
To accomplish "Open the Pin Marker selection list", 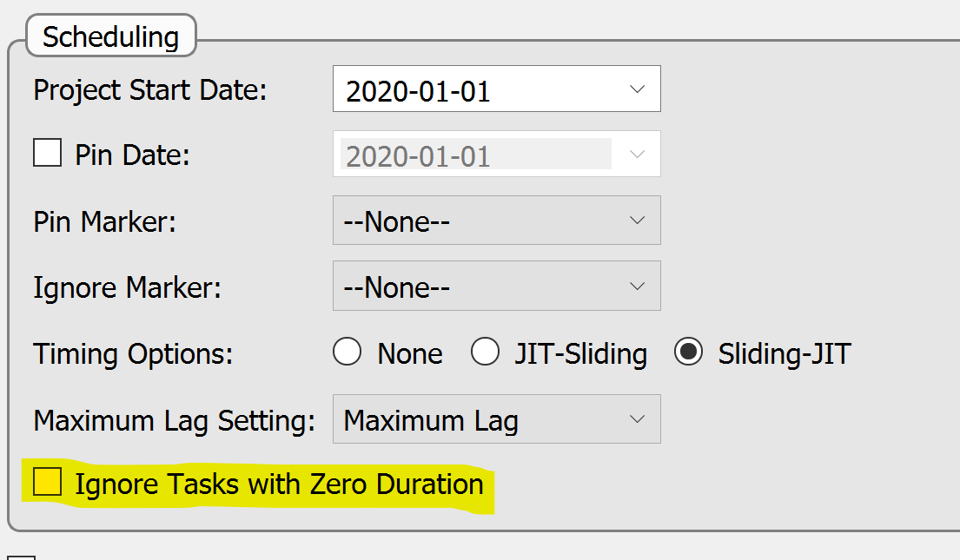I will point(495,221).
